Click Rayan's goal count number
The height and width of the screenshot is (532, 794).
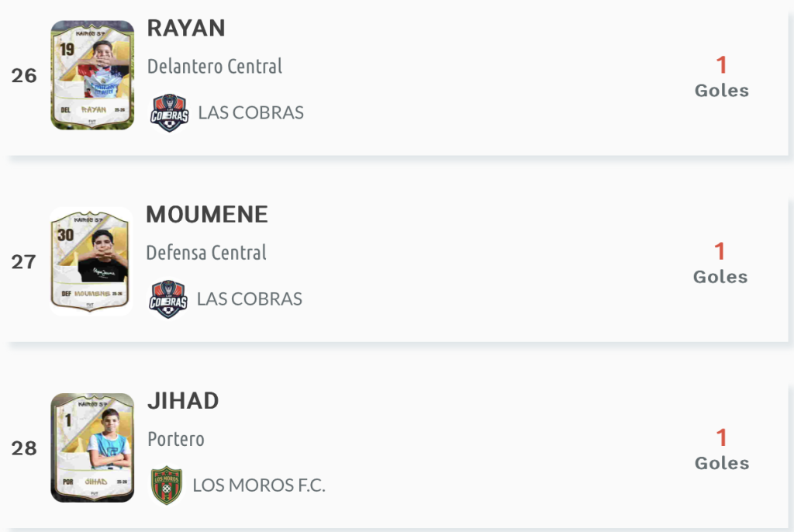[x=721, y=65]
